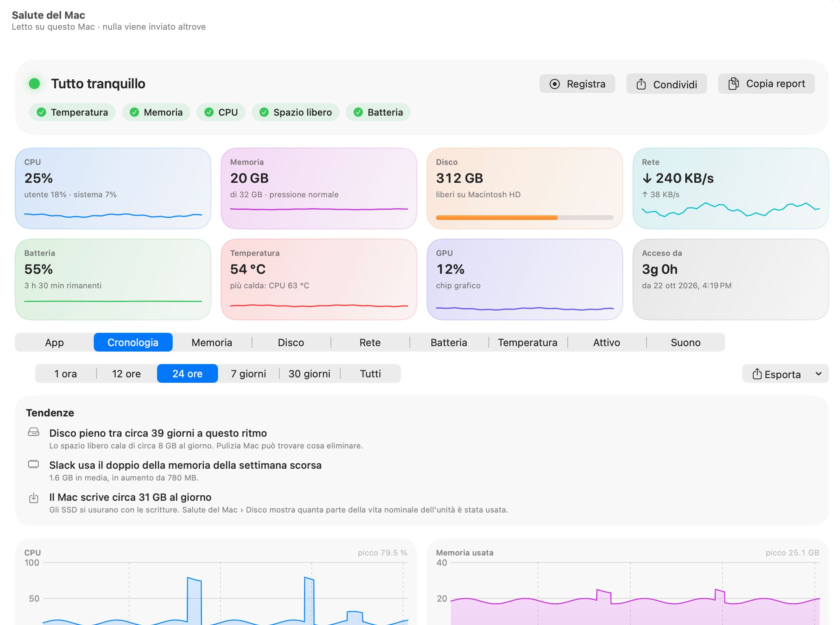840x625 pixels.
Task: Select the 30 giorni time range
Action: pos(309,374)
